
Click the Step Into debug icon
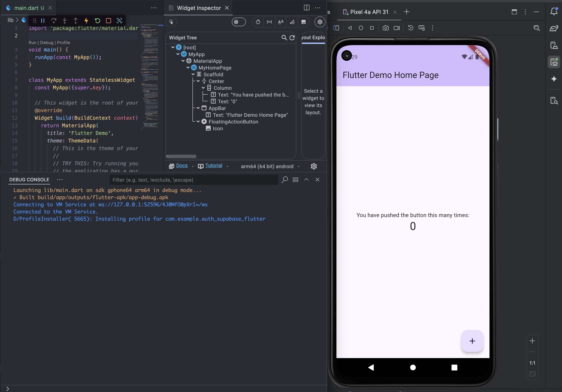point(65,21)
